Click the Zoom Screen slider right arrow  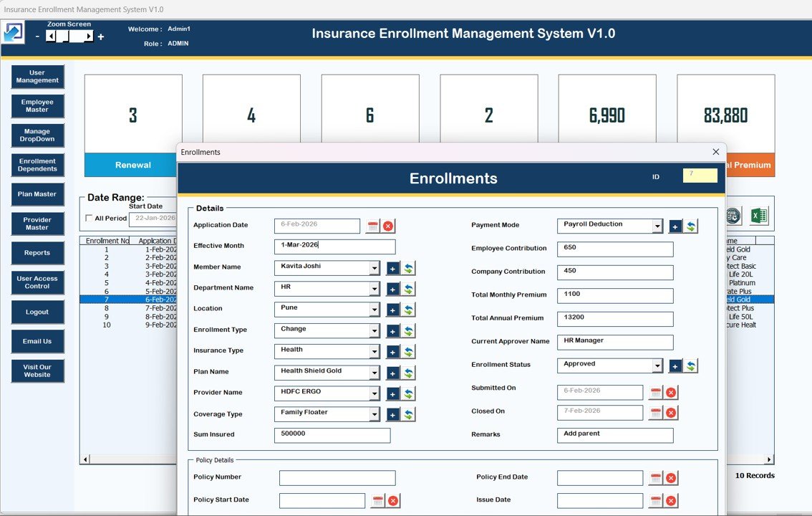[x=89, y=36]
